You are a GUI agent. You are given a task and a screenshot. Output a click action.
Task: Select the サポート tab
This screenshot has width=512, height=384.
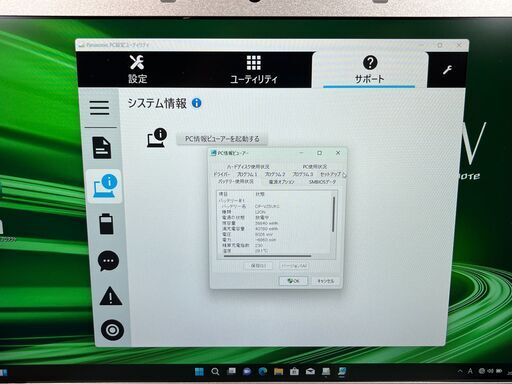369,70
